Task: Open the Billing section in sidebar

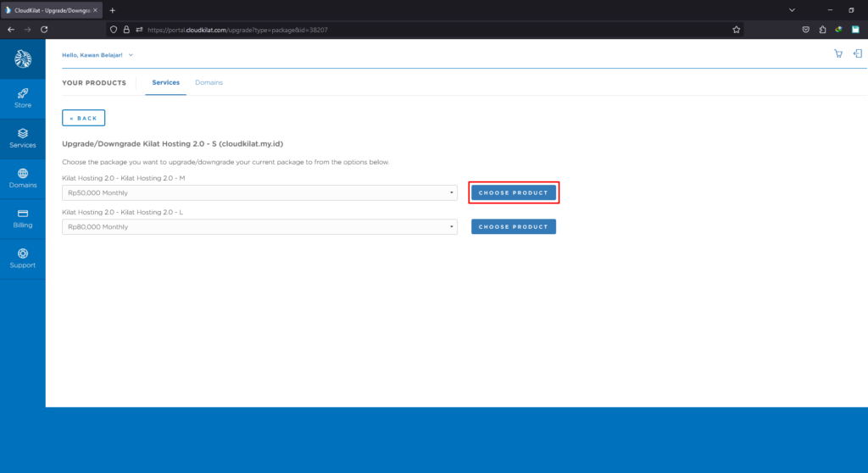Action: 23,218
